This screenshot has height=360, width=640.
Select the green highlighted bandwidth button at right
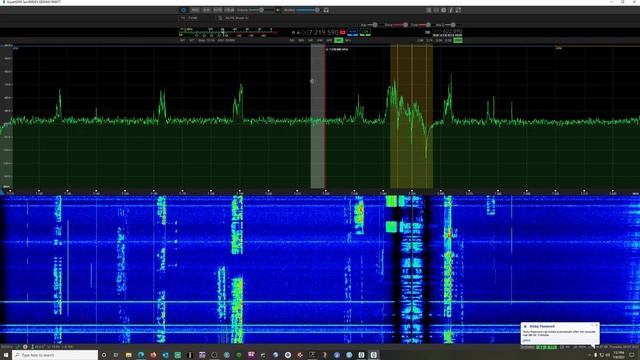click(x=458, y=40)
